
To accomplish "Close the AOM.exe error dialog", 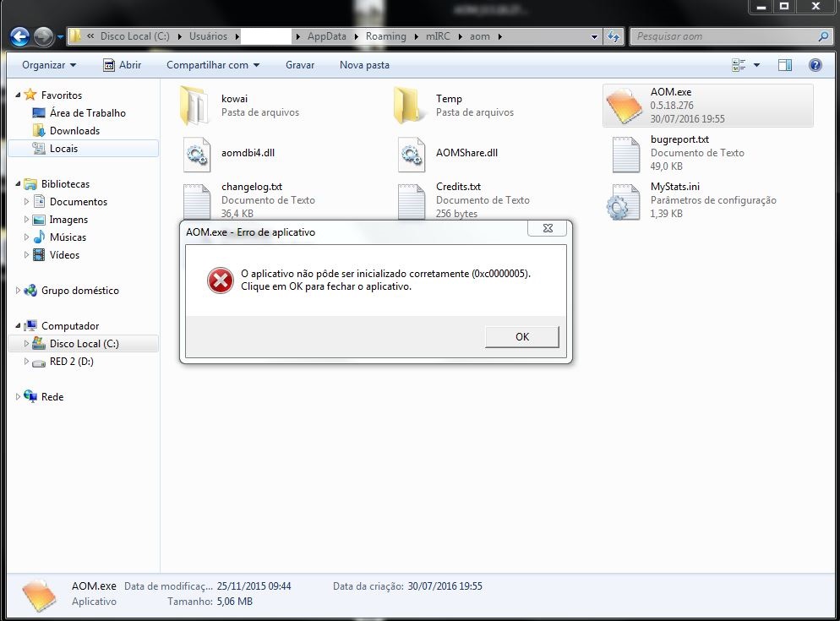I will pyautogui.click(x=548, y=228).
